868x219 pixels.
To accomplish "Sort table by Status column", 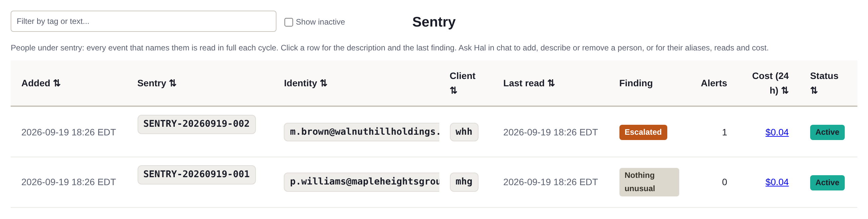I will [824, 83].
